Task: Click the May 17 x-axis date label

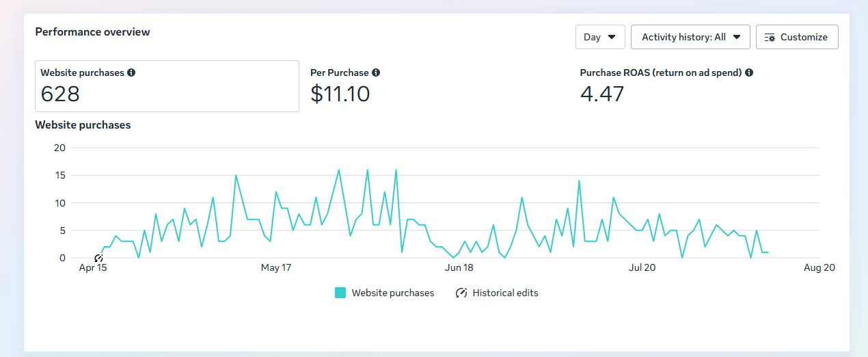Action: (x=276, y=267)
